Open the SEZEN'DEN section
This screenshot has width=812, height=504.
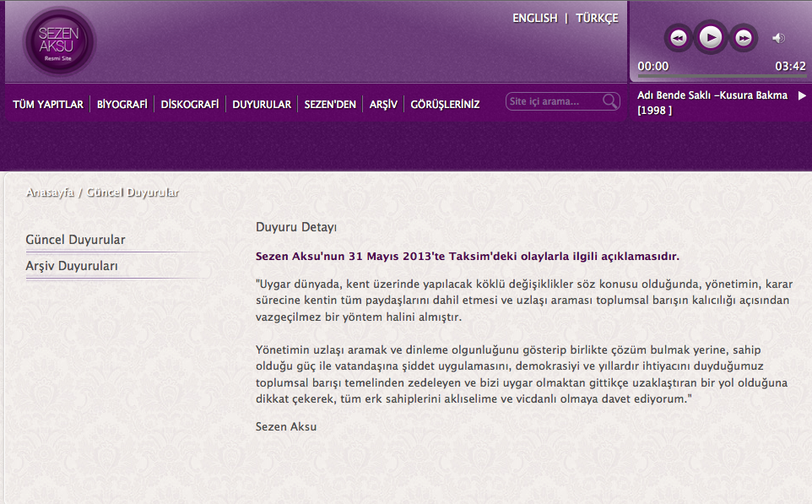330,103
